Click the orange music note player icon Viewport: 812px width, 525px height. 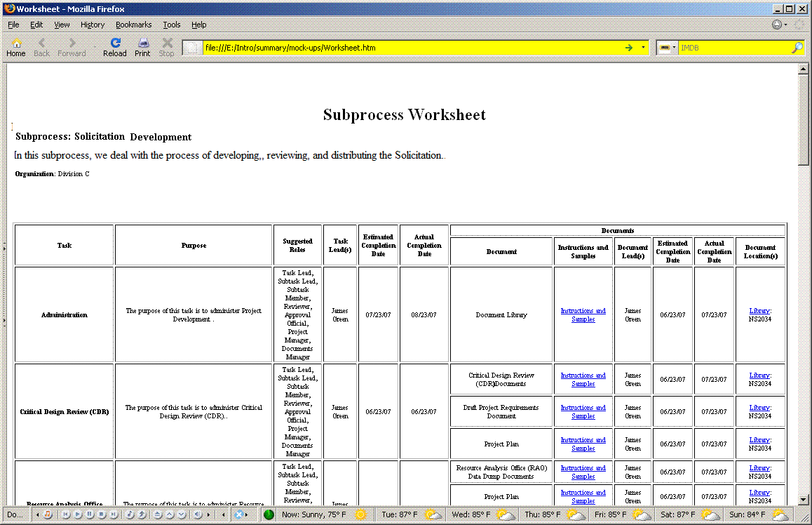coord(47,514)
